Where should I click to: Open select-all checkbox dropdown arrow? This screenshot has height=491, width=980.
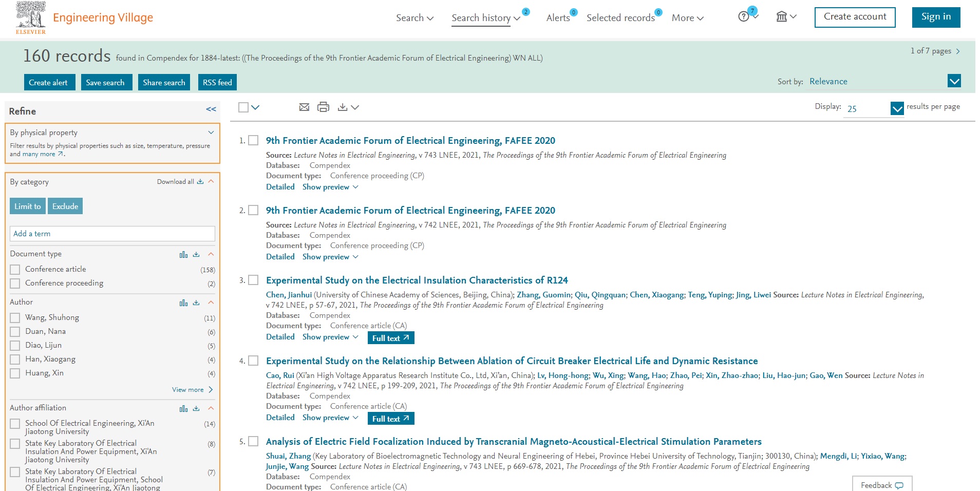255,107
